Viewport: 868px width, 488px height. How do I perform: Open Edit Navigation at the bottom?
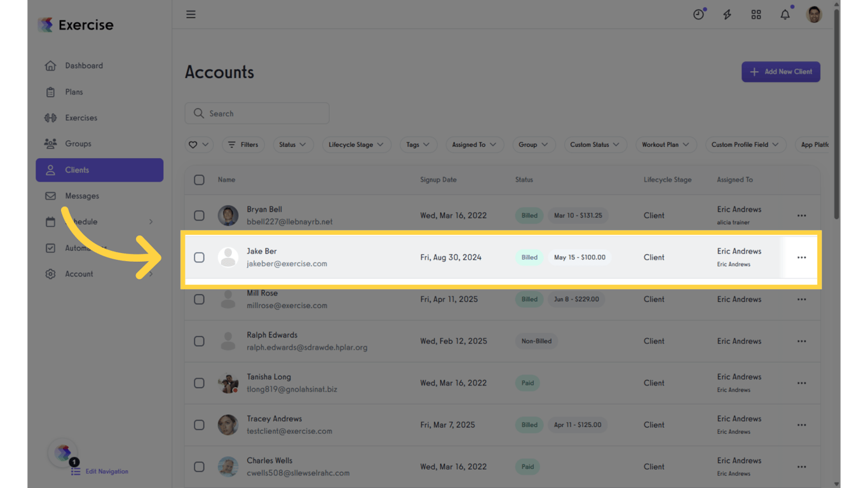point(106,471)
